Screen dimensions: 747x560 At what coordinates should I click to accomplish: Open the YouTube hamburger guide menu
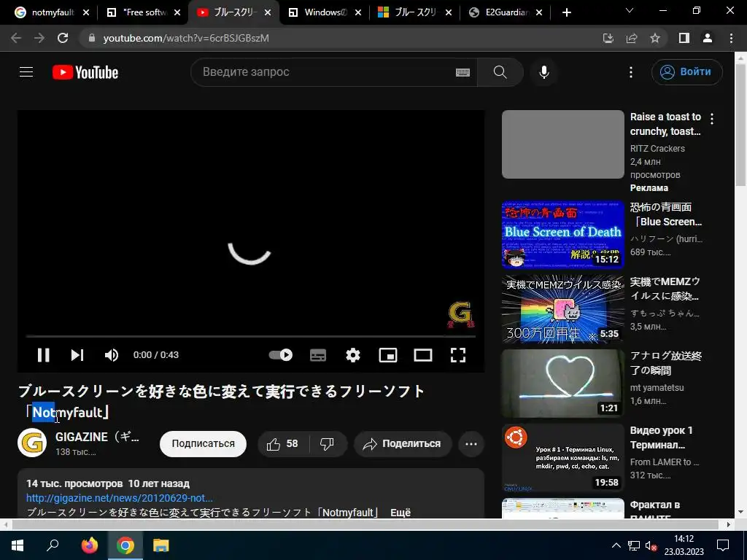point(26,72)
